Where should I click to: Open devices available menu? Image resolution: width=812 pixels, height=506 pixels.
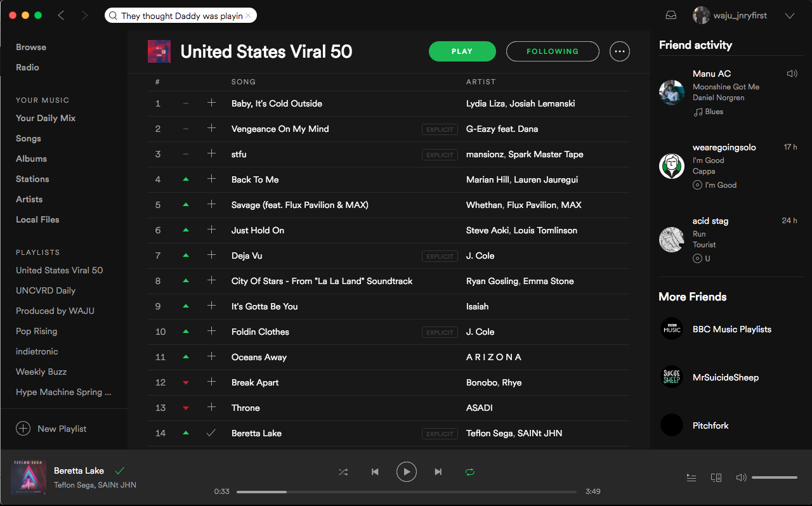click(x=716, y=477)
